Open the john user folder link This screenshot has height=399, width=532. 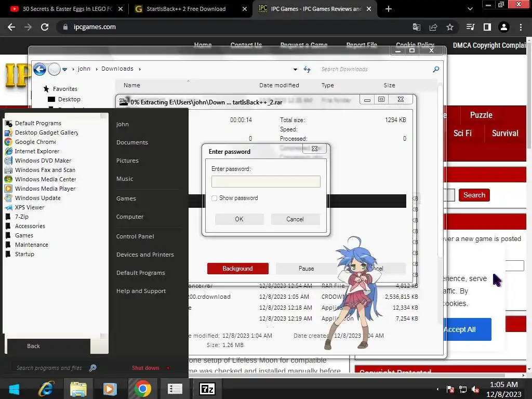click(x=123, y=124)
